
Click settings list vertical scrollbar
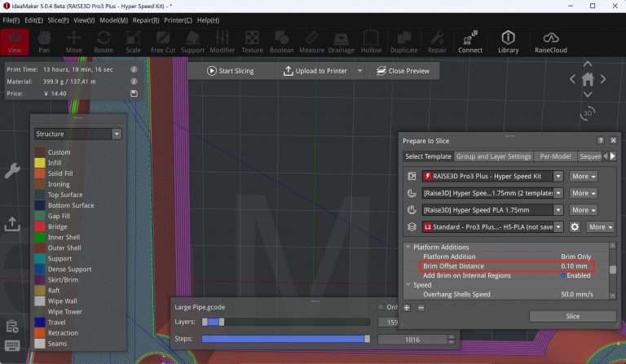pyautogui.click(x=612, y=270)
